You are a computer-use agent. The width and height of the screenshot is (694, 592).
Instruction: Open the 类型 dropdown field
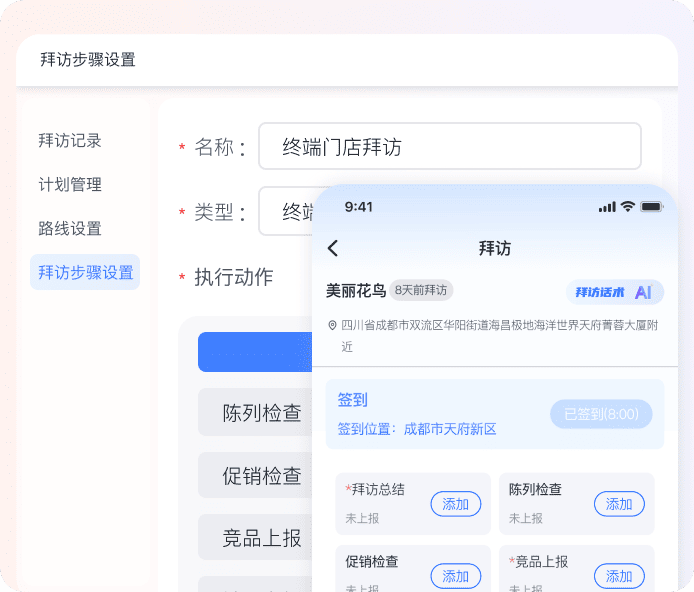point(285,211)
